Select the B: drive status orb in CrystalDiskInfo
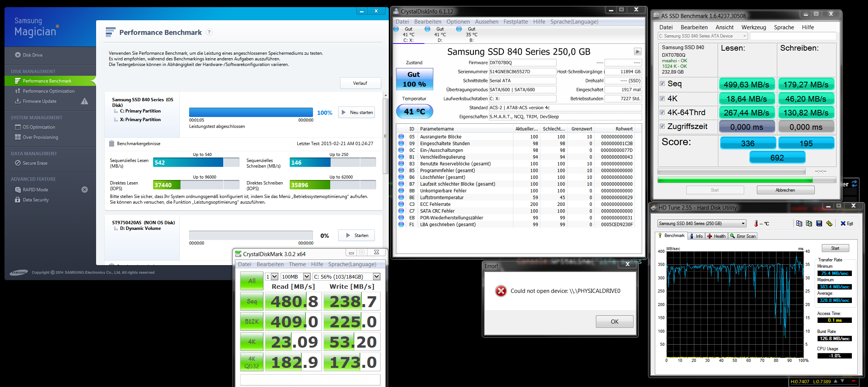This screenshot has height=387, width=868. coord(459,29)
